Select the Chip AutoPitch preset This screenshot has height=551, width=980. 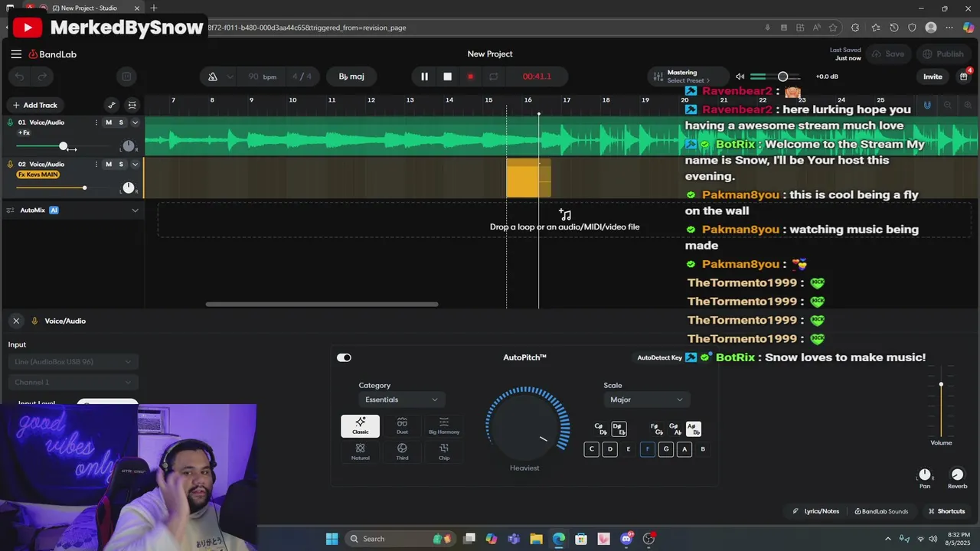(444, 452)
